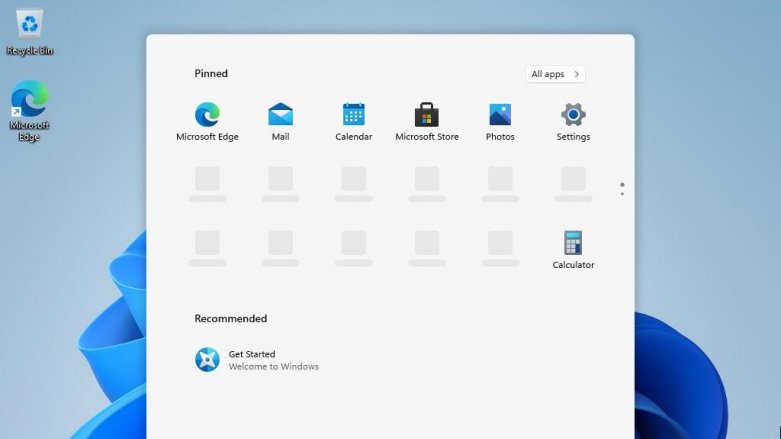Launch the pinned Calculator app

[573, 250]
